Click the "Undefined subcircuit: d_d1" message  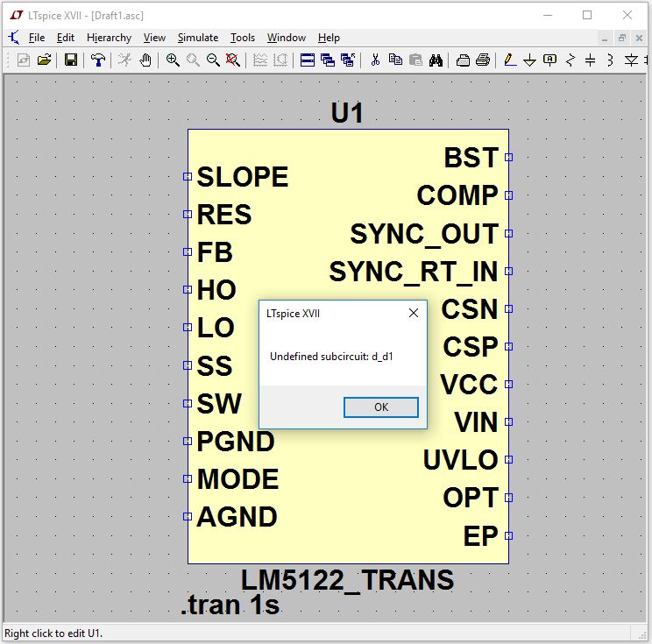pyautogui.click(x=331, y=357)
